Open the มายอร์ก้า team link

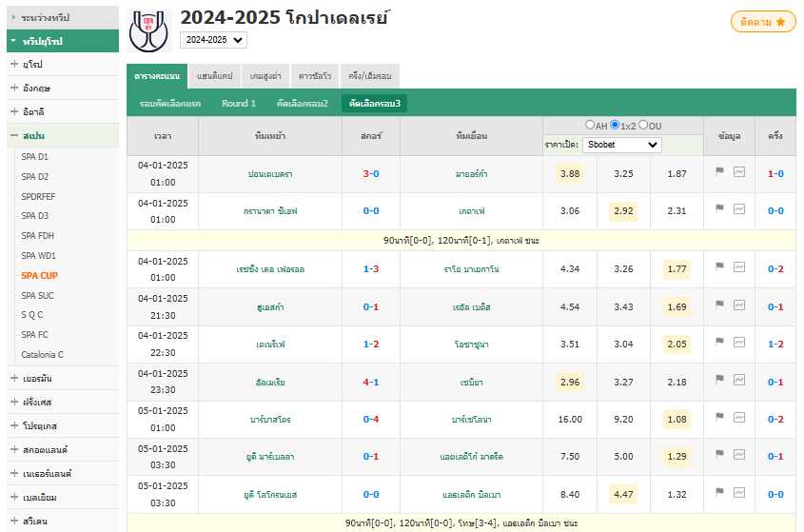471,174
